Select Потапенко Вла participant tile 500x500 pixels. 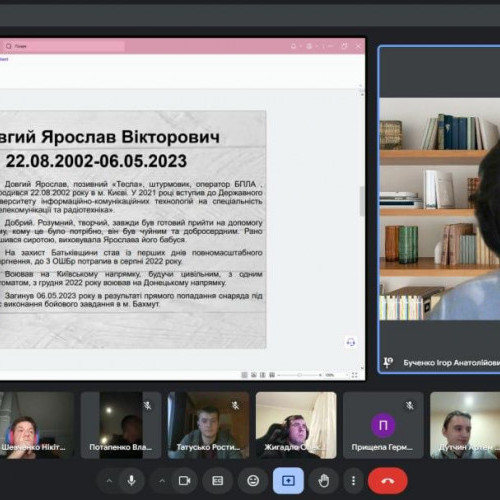coord(121,425)
